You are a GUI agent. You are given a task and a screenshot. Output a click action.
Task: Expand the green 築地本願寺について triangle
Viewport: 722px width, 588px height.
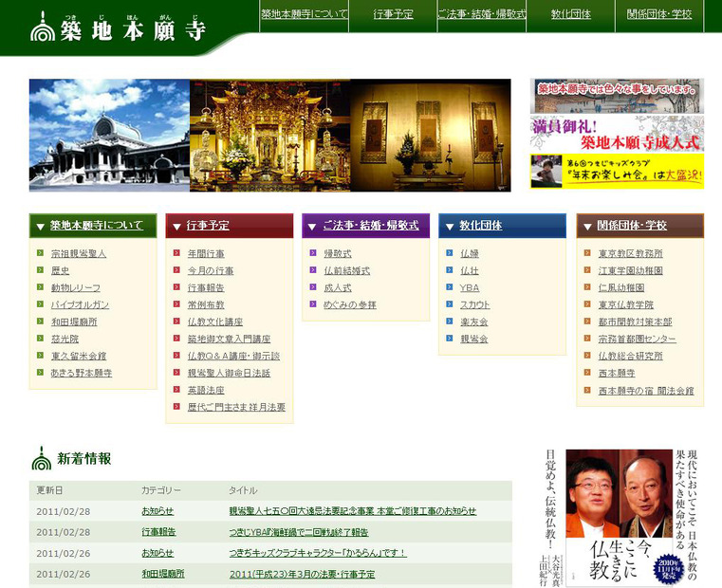pos(40,227)
